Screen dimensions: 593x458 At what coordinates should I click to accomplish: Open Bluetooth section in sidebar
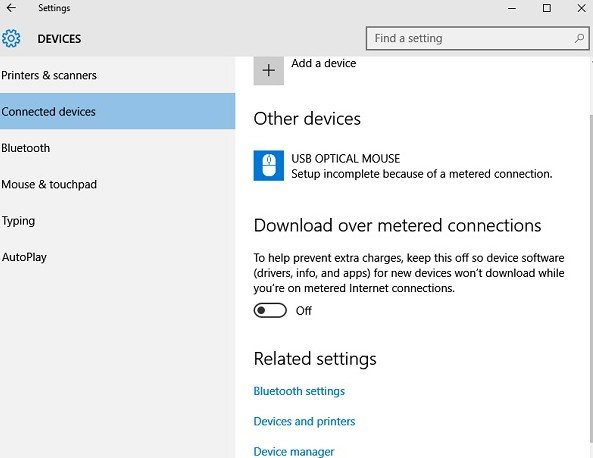point(117,148)
